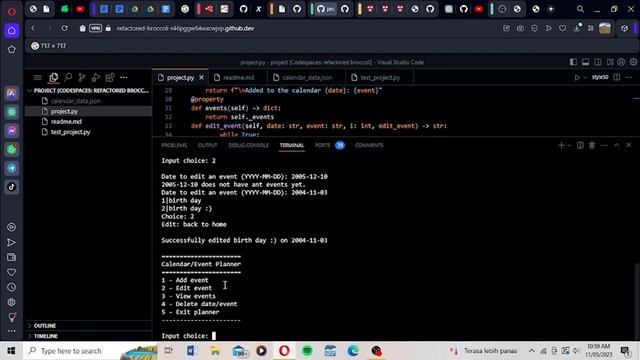Image resolution: width=640 pixels, height=360 pixels.
Task: Open customize layout icon in title bar
Action: [610, 62]
